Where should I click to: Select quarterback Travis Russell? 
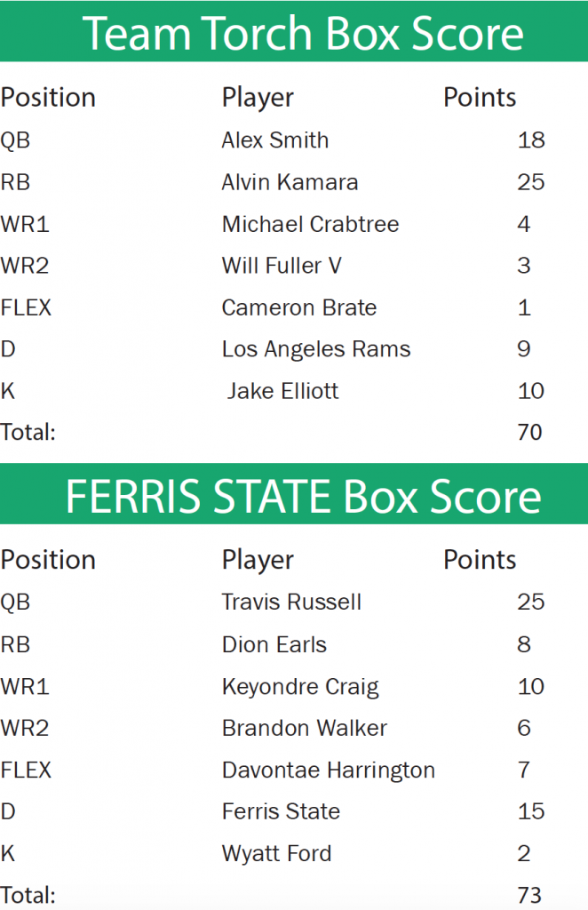coord(291,603)
